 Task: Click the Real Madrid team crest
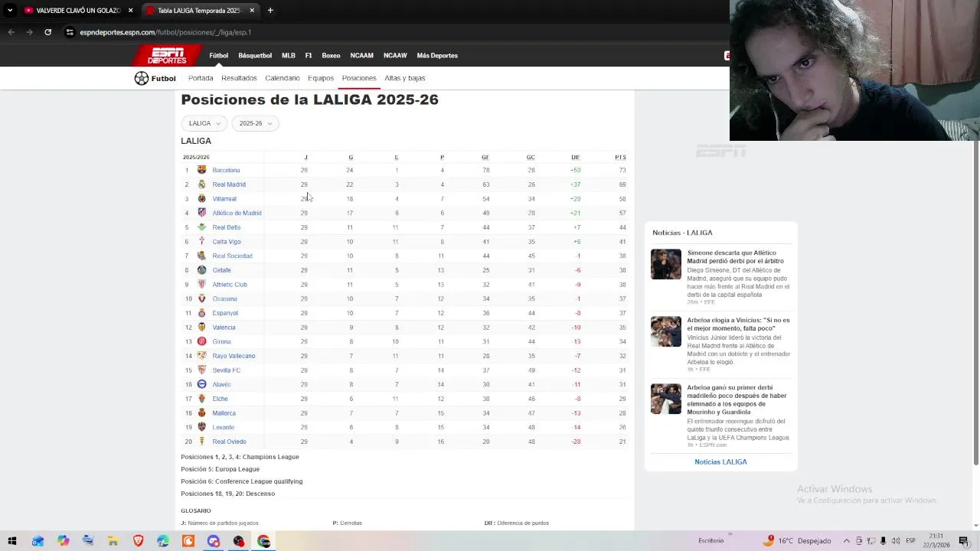tap(202, 184)
